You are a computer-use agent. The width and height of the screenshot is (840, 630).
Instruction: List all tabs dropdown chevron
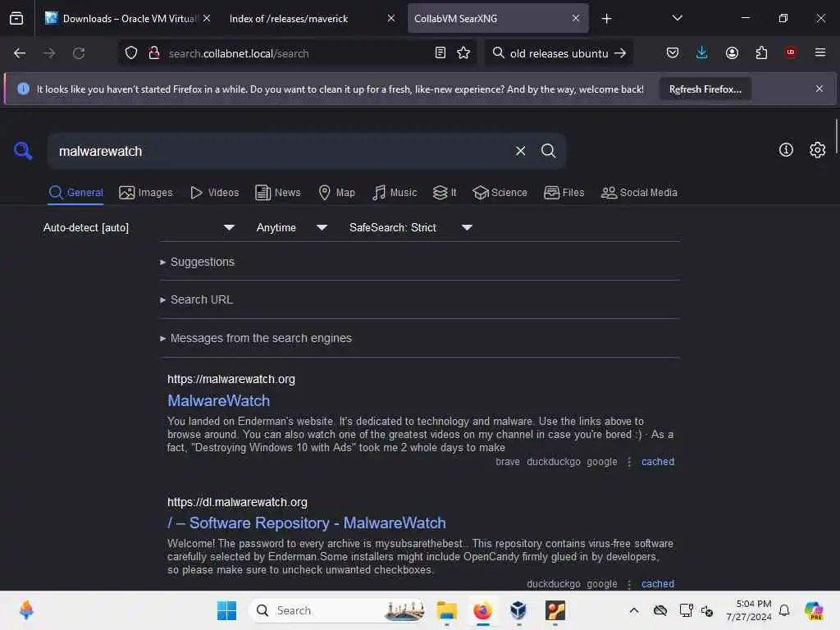(x=677, y=18)
